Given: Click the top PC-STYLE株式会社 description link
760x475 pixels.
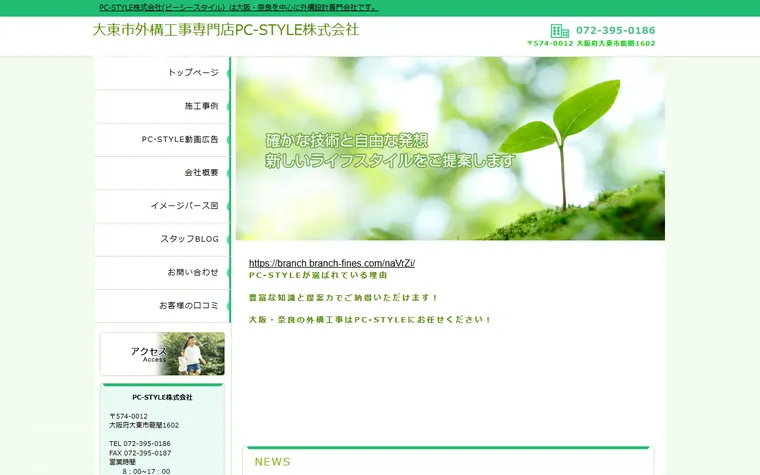Looking at the screenshot, I should (x=238, y=8).
